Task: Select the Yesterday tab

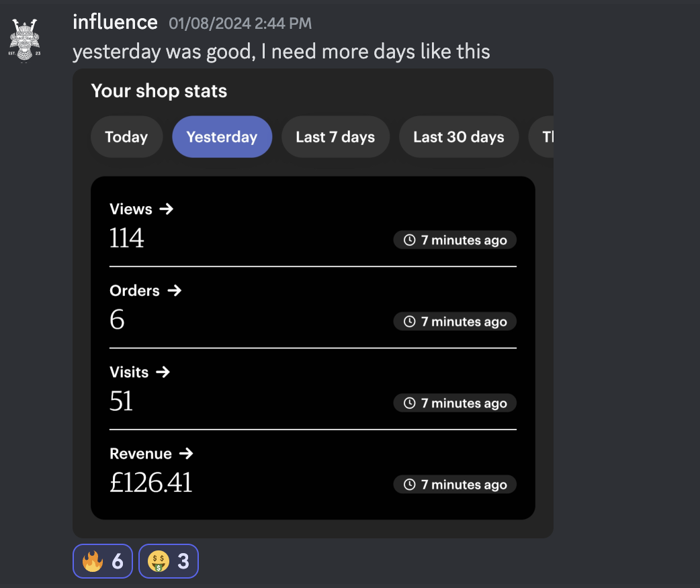Action: (222, 137)
